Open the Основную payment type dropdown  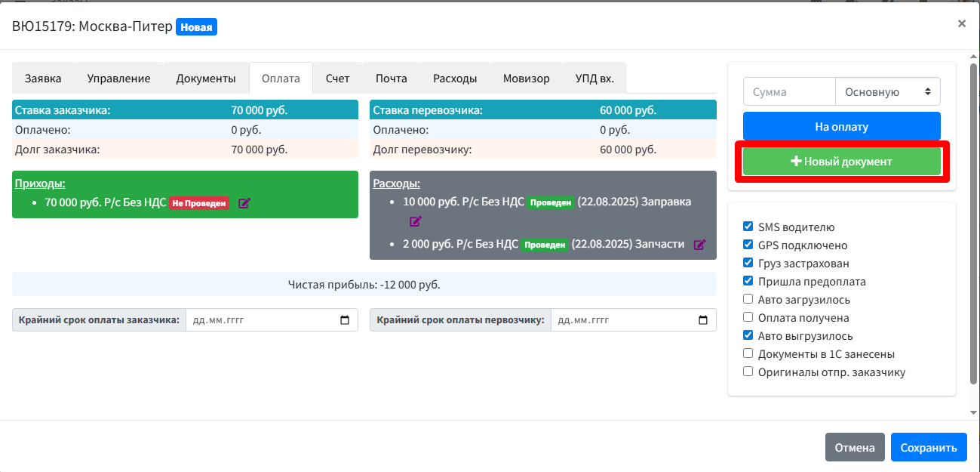click(887, 92)
